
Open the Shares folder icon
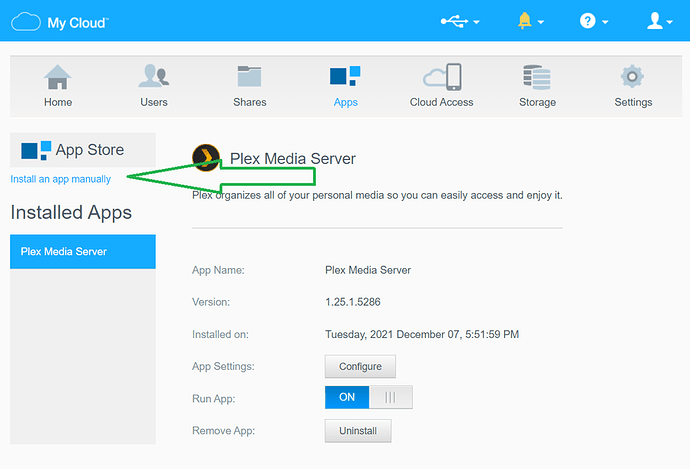coord(250,76)
